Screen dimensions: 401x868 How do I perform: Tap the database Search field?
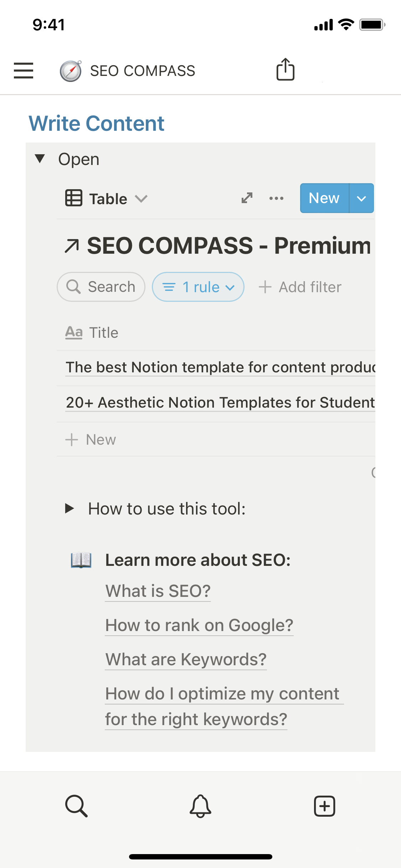[101, 287]
